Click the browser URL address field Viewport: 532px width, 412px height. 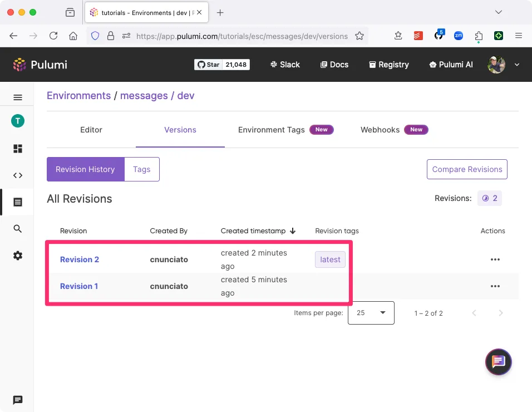click(242, 36)
